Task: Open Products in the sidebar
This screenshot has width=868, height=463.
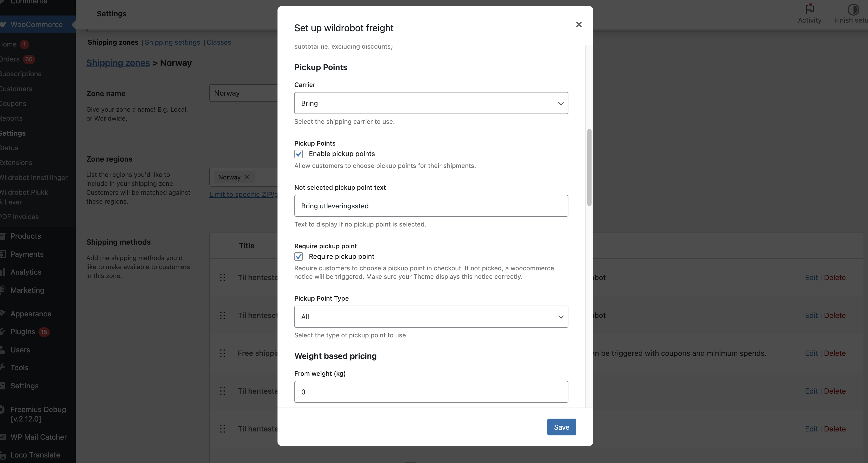Action: [26, 236]
